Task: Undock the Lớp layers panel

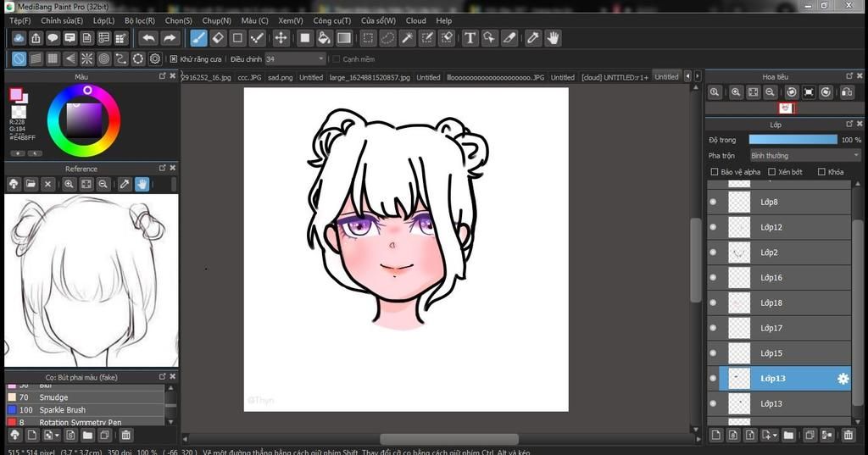Action: pos(849,124)
